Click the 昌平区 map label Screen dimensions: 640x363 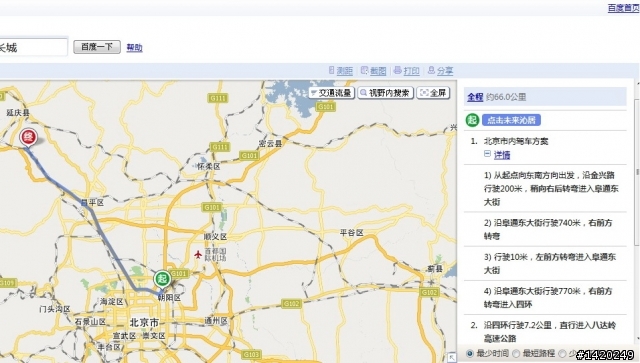tap(92, 202)
